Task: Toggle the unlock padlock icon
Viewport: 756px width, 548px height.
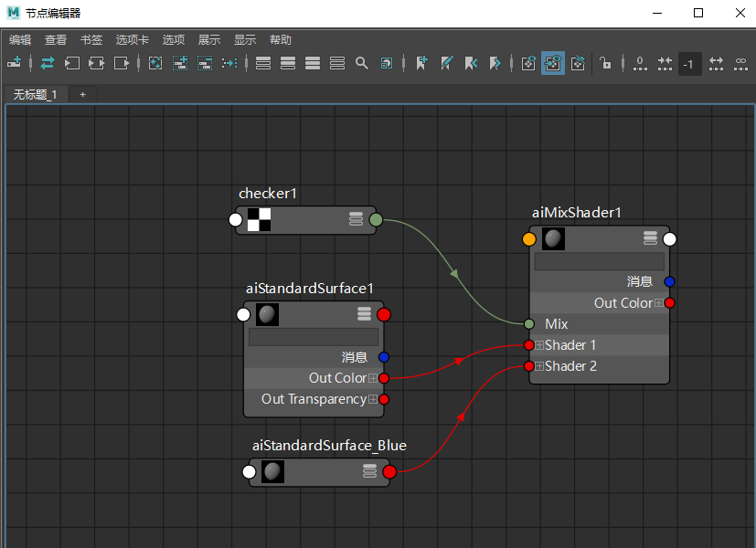Action: (x=605, y=63)
